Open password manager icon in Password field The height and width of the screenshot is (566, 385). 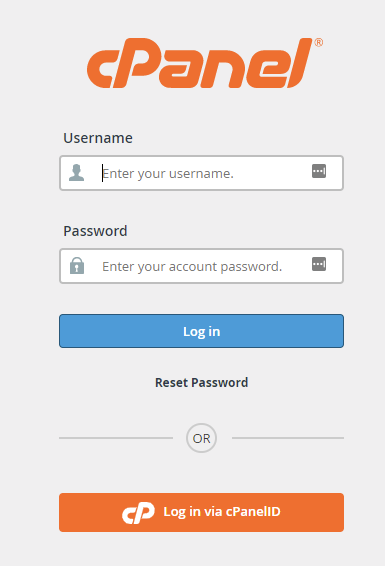[319, 264]
